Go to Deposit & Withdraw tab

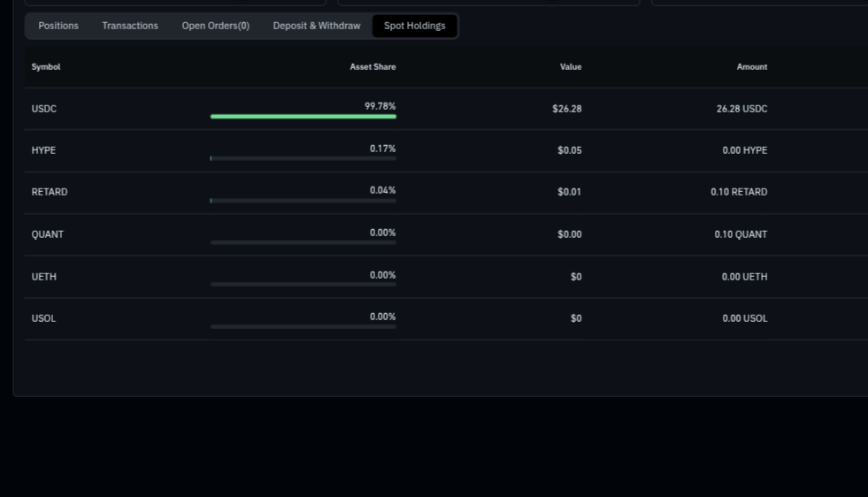317,26
